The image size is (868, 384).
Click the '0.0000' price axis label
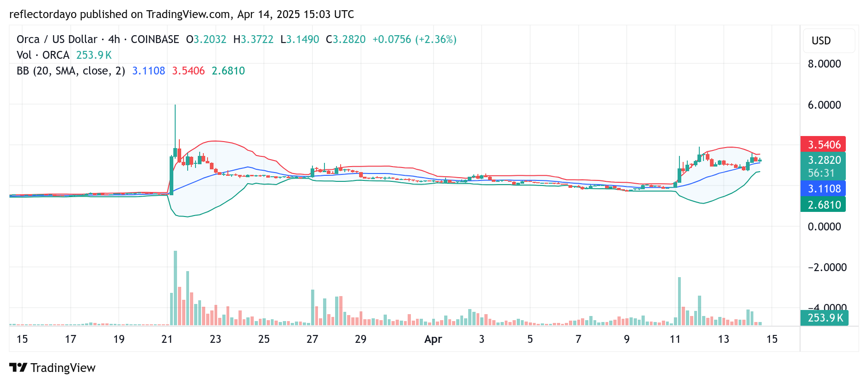click(824, 227)
